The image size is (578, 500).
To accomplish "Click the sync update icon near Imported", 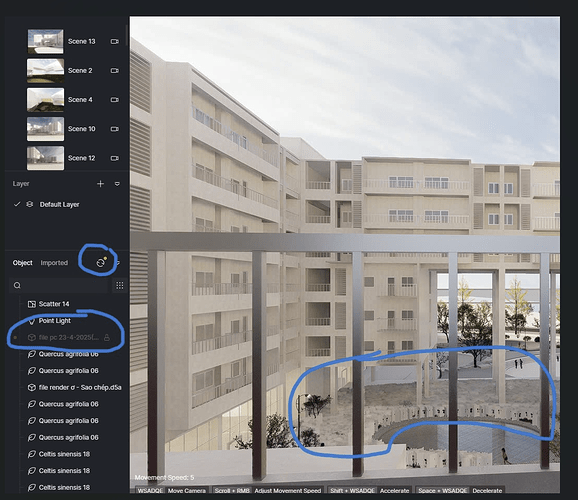I will tap(101, 262).
